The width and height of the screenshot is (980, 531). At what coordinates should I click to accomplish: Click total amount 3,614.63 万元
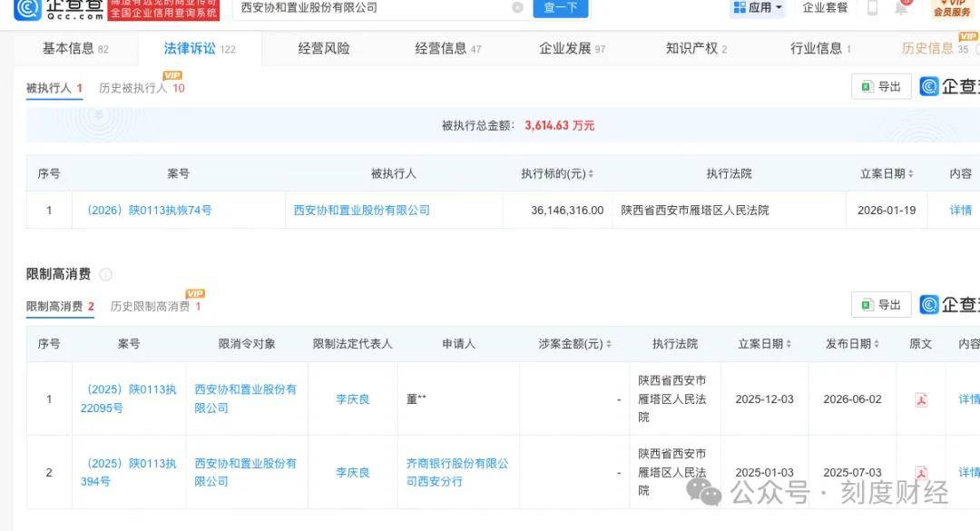click(x=559, y=125)
